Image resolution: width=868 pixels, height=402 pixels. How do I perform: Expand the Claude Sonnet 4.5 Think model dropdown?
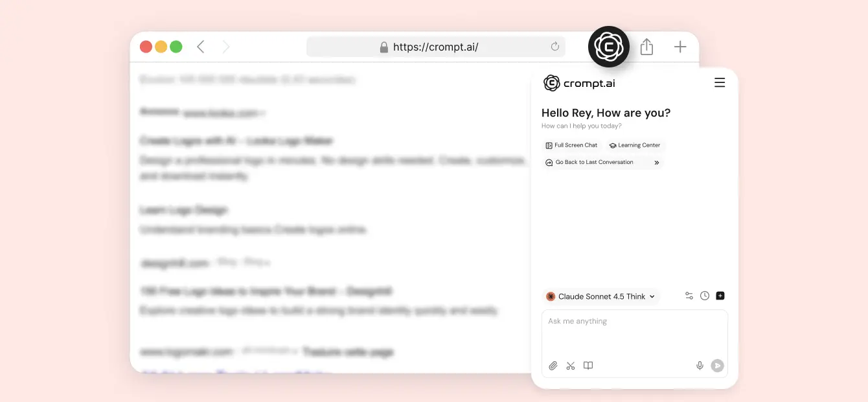click(x=600, y=296)
